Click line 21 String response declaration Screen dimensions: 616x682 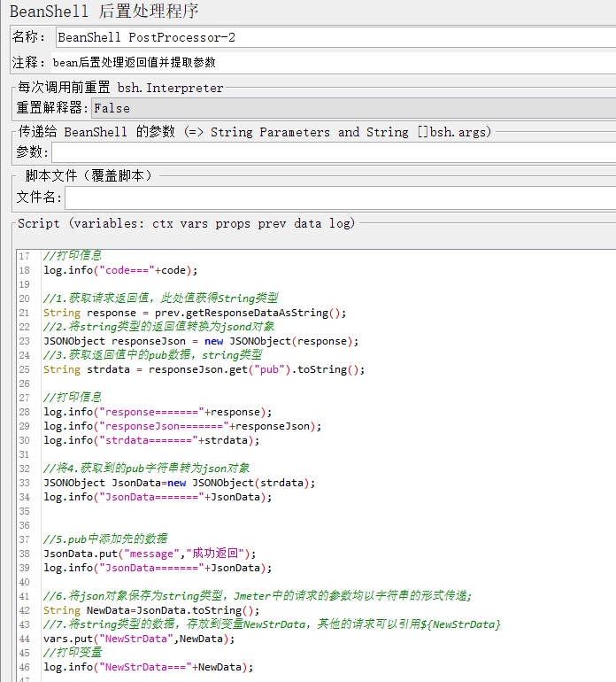pyautogui.click(x=195, y=314)
